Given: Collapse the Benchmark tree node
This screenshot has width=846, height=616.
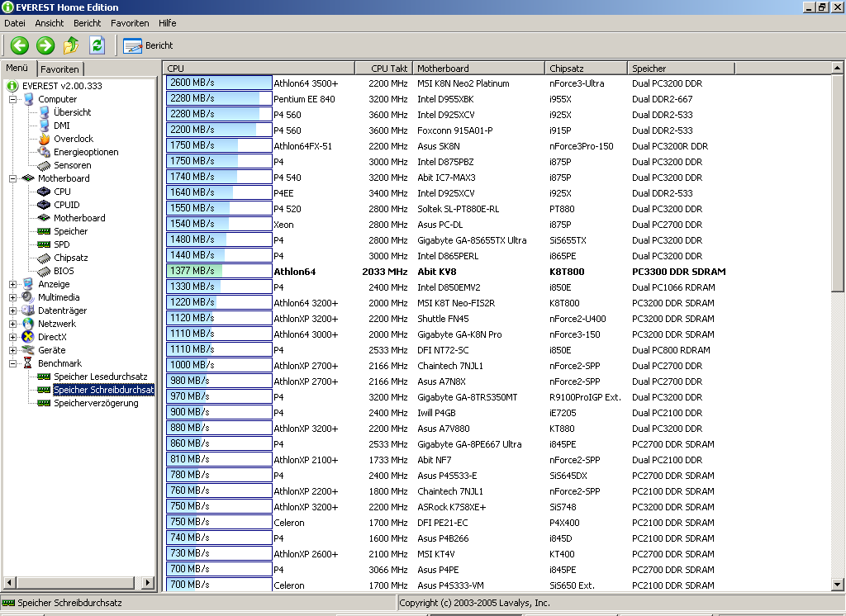Looking at the screenshot, I should tap(12, 363).
